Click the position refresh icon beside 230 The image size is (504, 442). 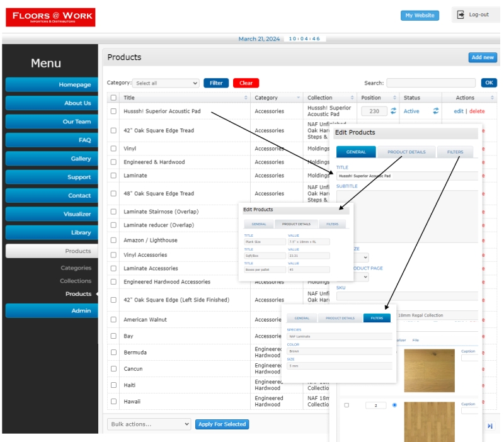coord(393,111)
